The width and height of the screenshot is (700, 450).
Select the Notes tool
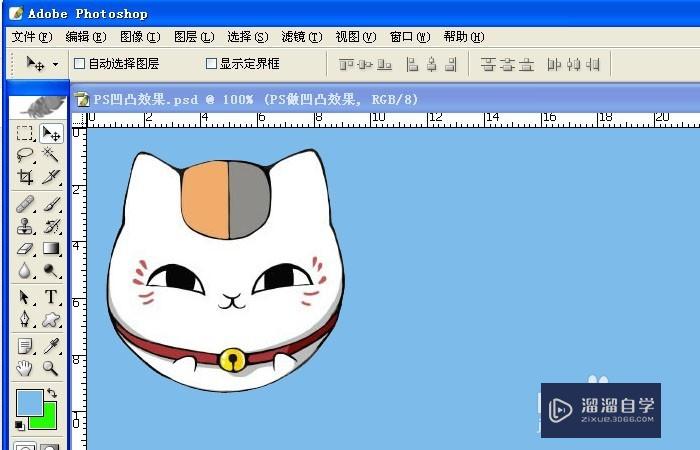(x=25, y=346)
